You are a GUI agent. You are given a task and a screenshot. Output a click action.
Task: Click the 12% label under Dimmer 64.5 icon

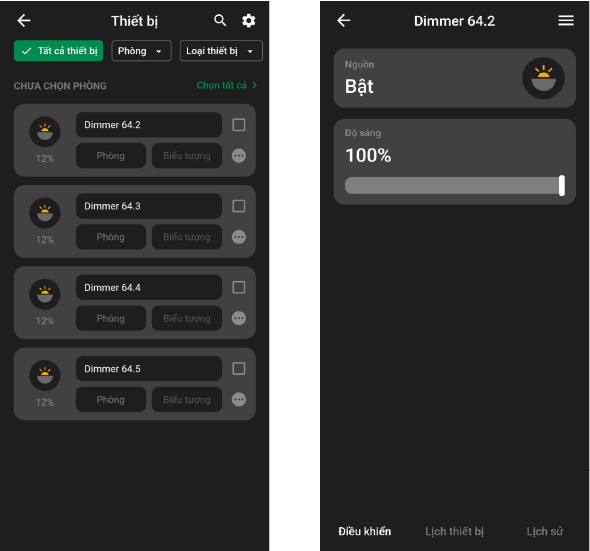pyautogui.click(x=45, y=402)
